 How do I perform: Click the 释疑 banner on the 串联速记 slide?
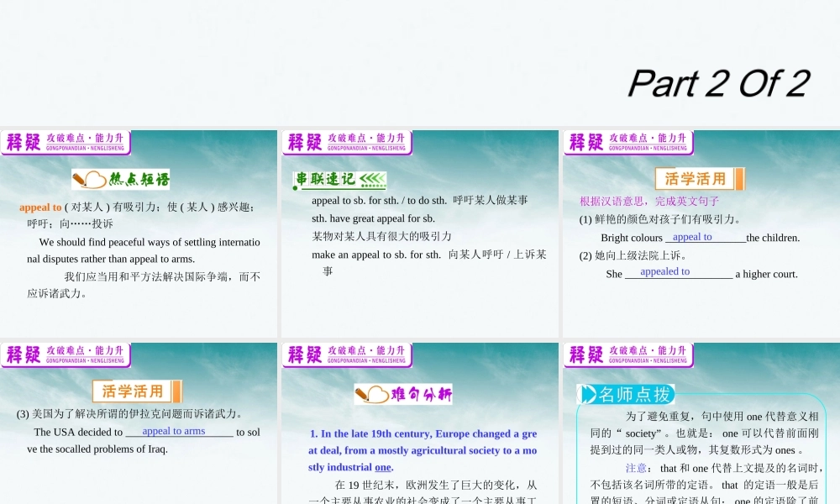(347, 143)
